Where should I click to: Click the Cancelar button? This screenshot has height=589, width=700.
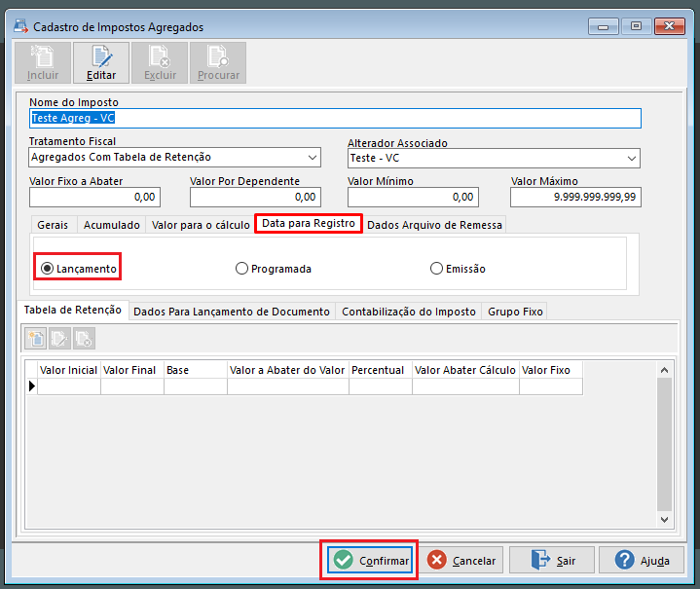[x=461, y=560]
